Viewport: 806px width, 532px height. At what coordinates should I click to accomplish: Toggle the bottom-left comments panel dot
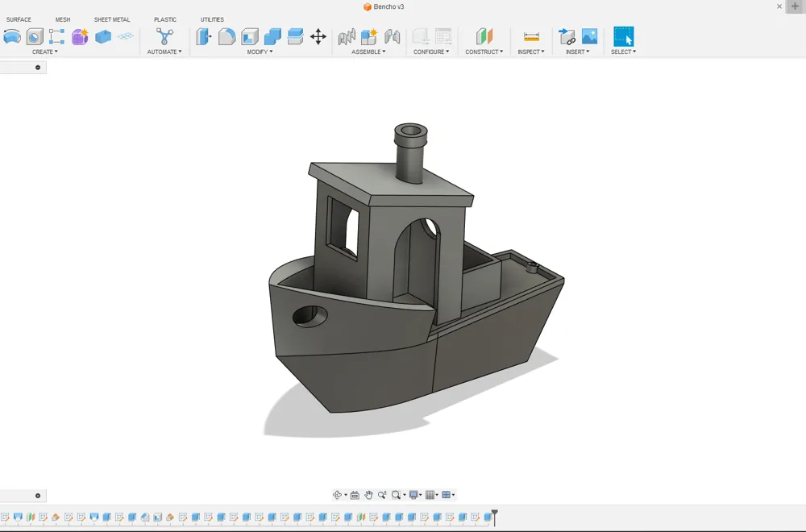(x=38, y=496)
